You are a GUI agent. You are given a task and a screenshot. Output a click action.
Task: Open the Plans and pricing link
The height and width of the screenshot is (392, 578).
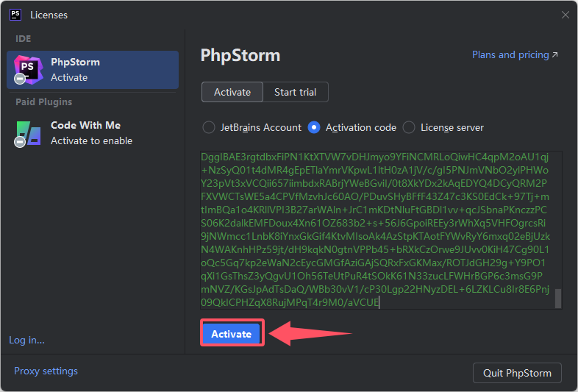point(515,55)
